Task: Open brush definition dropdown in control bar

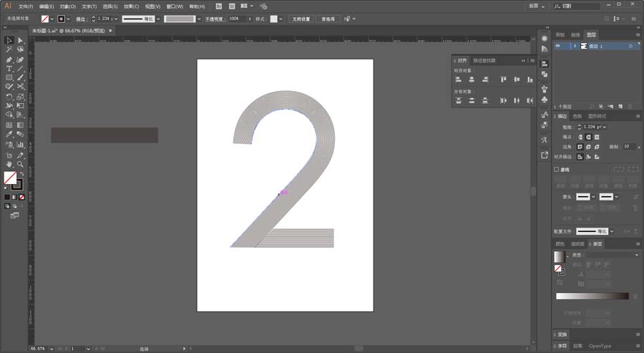Action: coord(199,19)
